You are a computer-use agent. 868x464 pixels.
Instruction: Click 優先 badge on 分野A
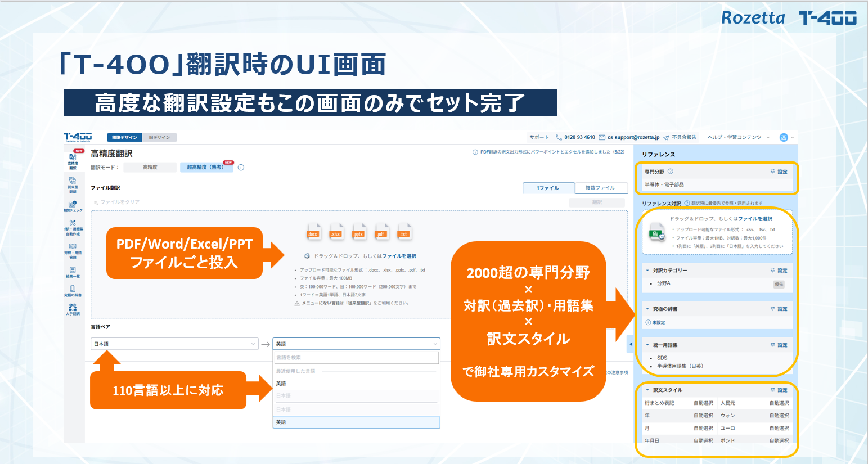coord(779,284)
